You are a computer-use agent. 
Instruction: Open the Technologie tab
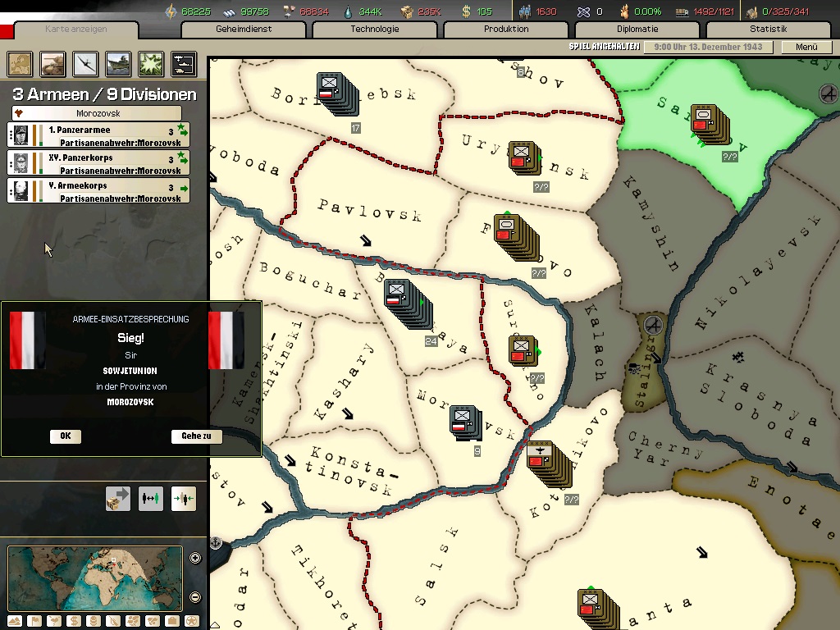(374, 30)
